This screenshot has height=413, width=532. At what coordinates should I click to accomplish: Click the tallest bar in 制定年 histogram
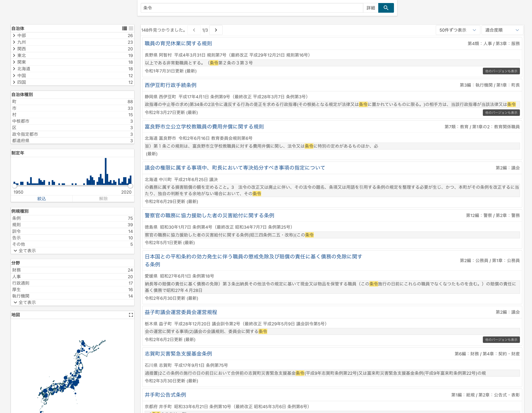tap(106, 171)
